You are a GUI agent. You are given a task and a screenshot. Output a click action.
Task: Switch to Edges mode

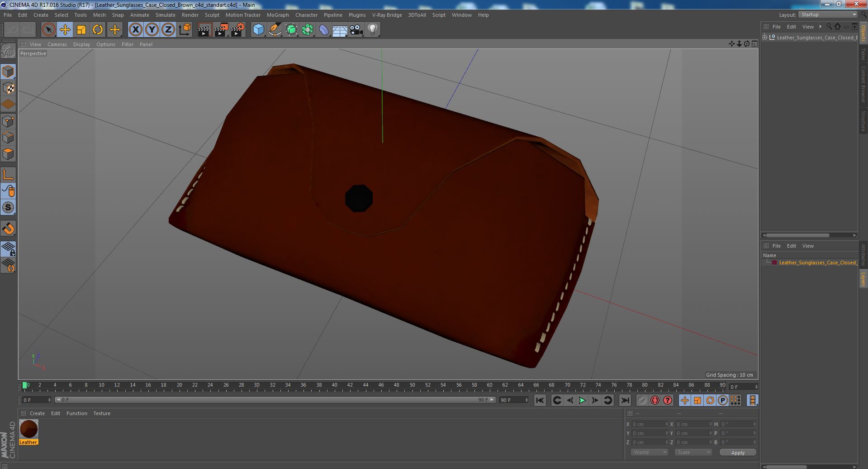(8, 138)
